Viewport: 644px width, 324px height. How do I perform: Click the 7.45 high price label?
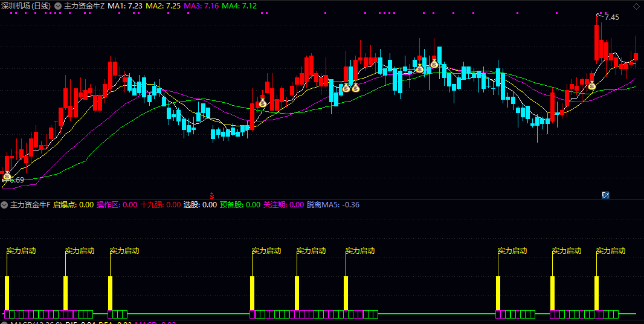click(611, 18)
